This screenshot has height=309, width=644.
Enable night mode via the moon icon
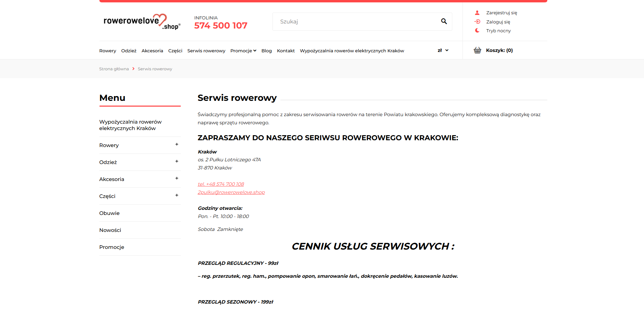coord(477,30)
